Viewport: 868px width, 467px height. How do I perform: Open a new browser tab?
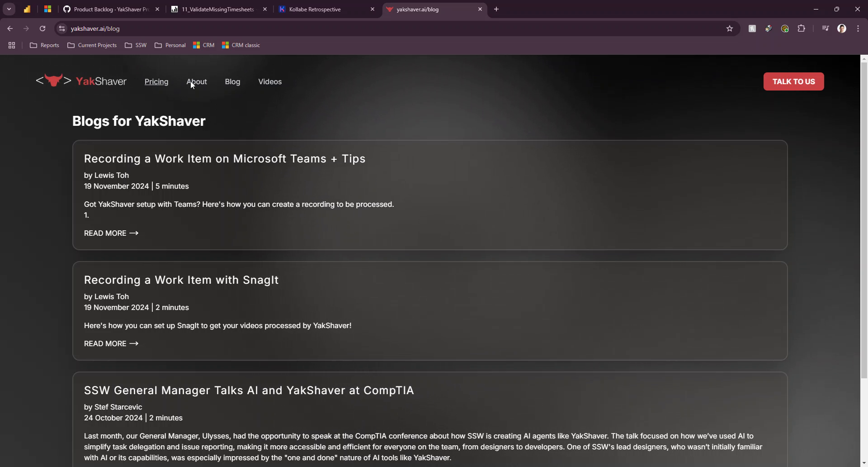coord(496,9)
